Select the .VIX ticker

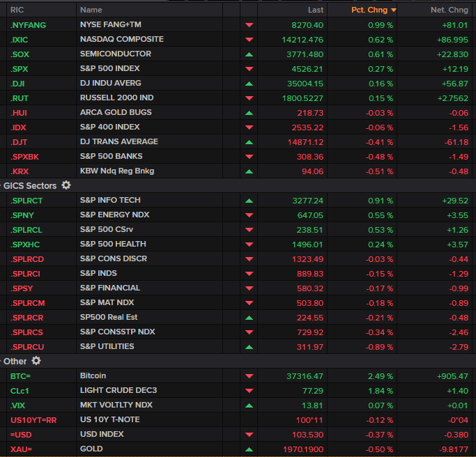coord(17,405)
